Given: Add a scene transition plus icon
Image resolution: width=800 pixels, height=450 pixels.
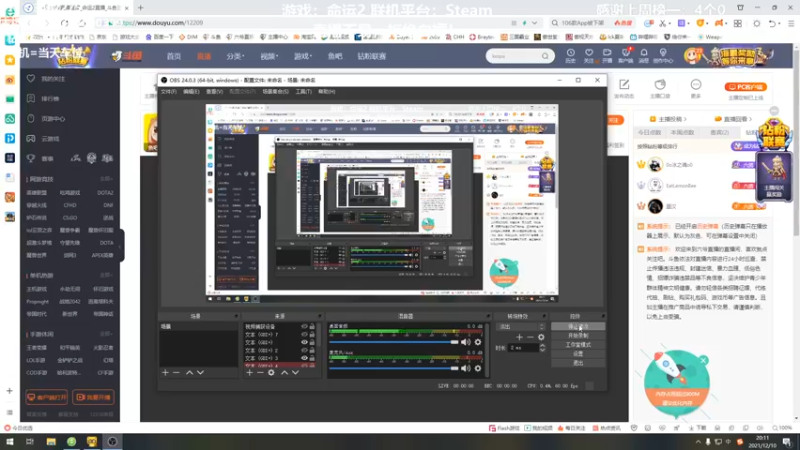Looking at the screenshot, I should pos(519,337).
